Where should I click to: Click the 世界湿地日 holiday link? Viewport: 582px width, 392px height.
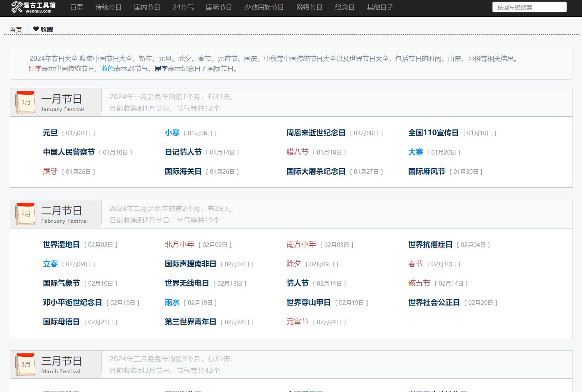(61, 244)
